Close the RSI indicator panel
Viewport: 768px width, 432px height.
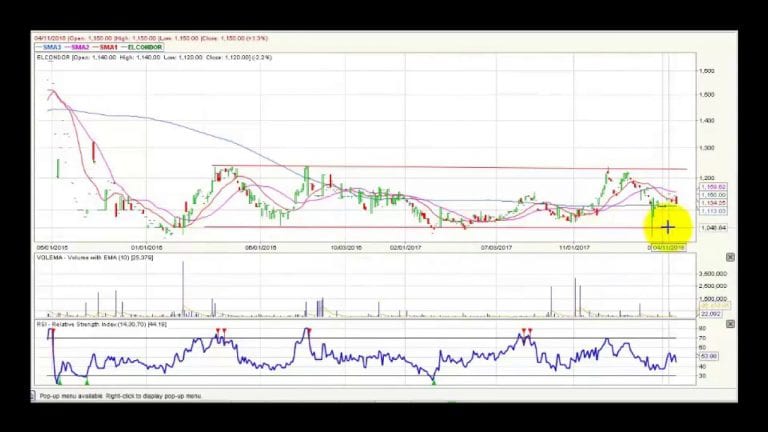730,324
